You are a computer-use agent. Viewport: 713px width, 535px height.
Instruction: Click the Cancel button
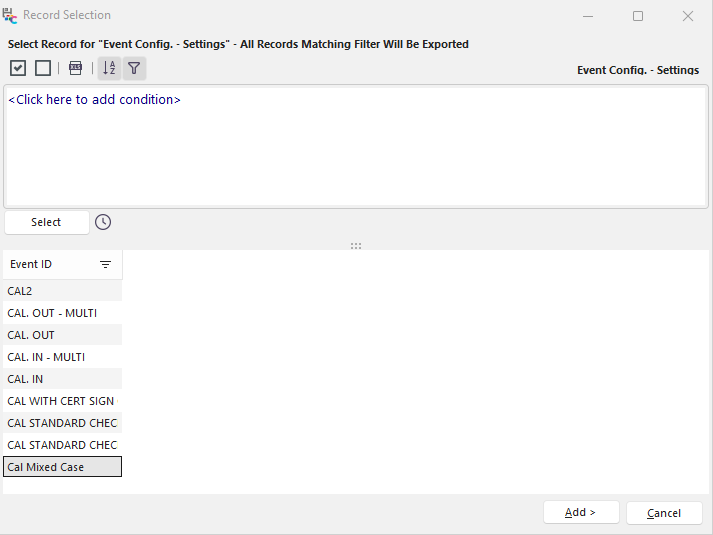point(664,513)
